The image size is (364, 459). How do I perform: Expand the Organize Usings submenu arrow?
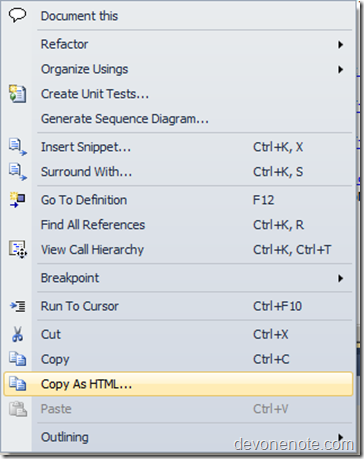pos(340,69)
